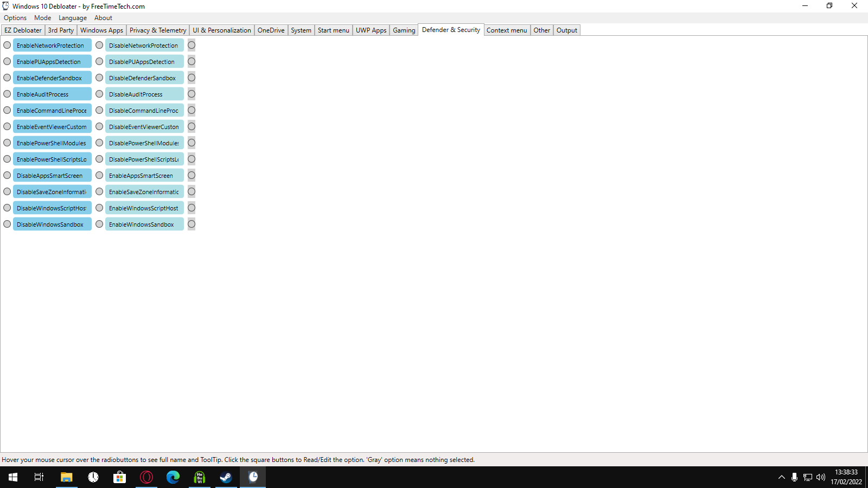Select gray option for AuditProcess row
868x488 pixels.
click(x=192, y=94)
